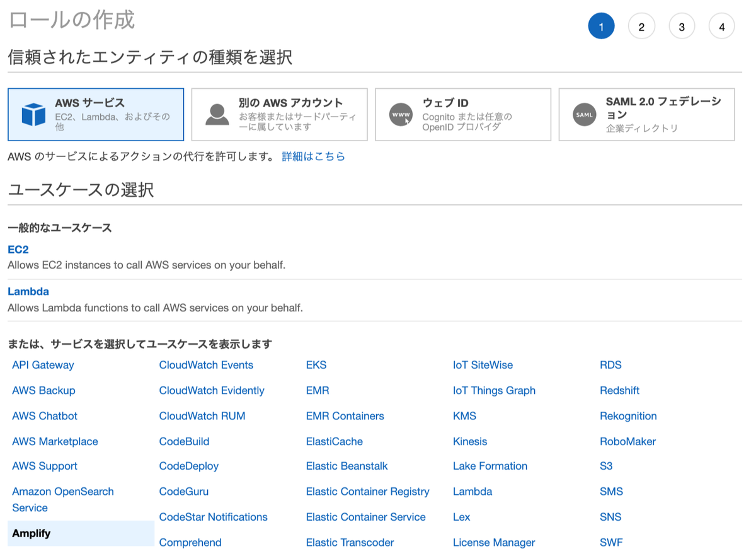Select EKS service

[x=316, y=365]
